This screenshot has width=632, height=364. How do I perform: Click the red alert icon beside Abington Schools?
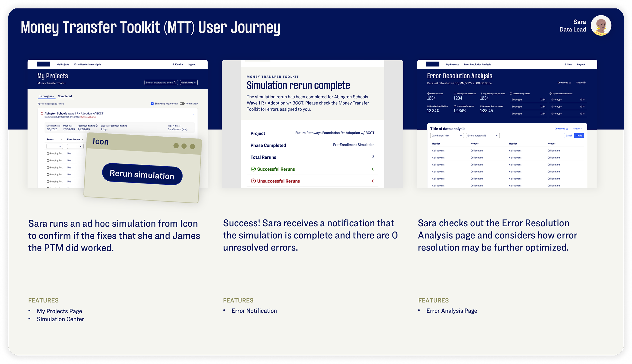point(42,113)
